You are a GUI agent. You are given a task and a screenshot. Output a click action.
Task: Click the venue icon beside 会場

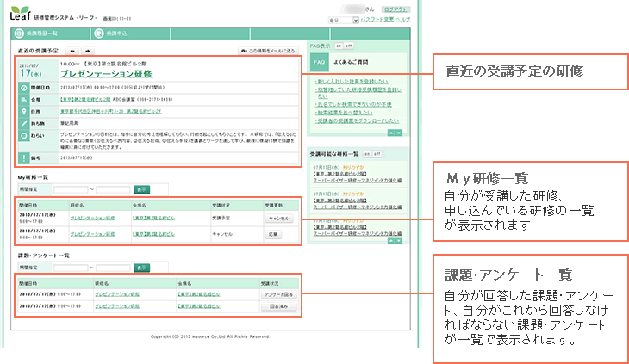[23, 100]
